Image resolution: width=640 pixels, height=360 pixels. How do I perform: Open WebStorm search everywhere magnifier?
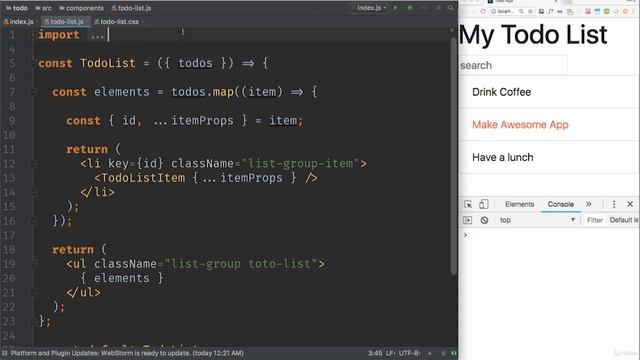click(451, 8)
